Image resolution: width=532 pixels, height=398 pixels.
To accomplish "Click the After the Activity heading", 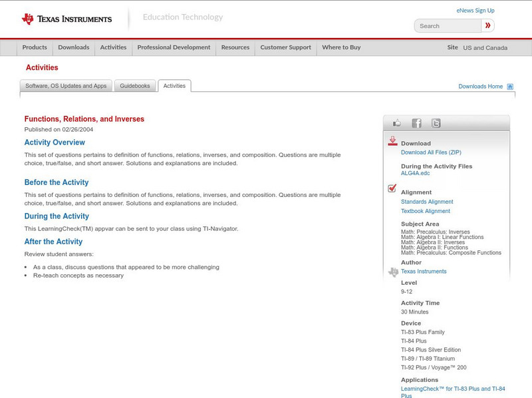I will (x=53, y=242).
